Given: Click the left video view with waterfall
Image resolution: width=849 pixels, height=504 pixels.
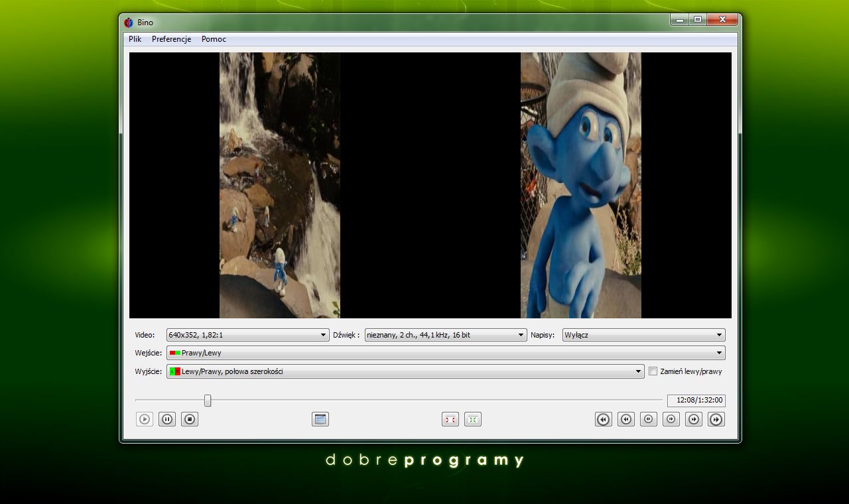Looking at the screenshot, I should 280,186.
